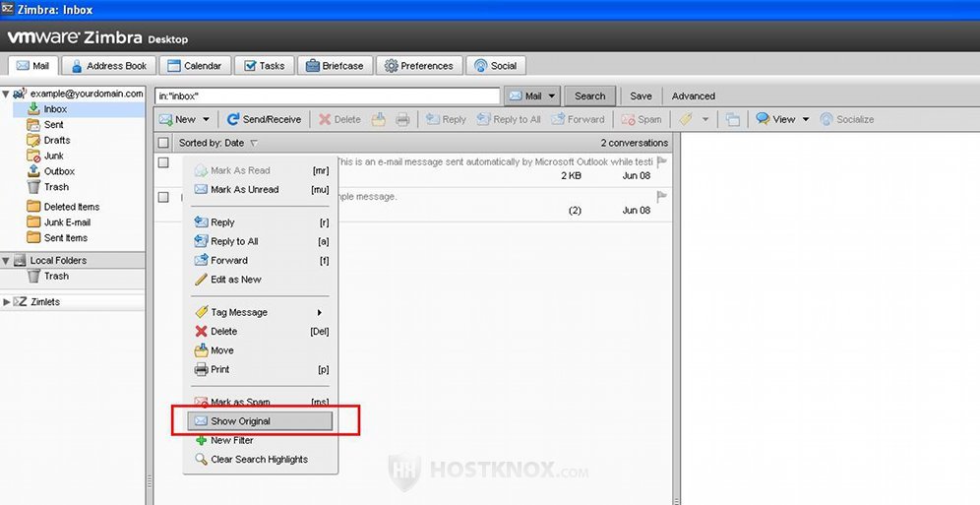Collapse the example@yourdomain.com account tree
This screenshot has height=505, width=980.
pos(6,94)
